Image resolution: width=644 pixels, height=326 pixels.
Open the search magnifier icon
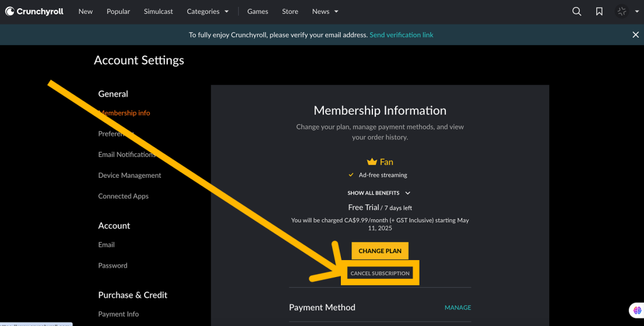577,11
